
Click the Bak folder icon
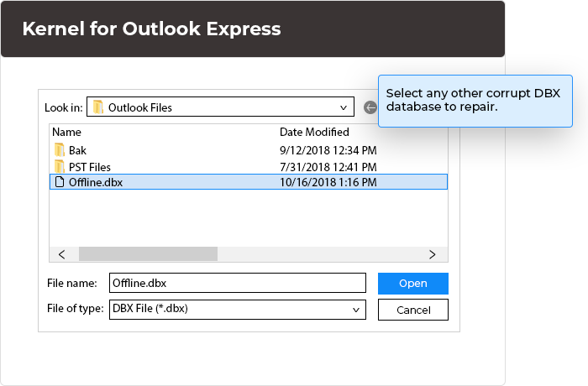tap(60, 150)
